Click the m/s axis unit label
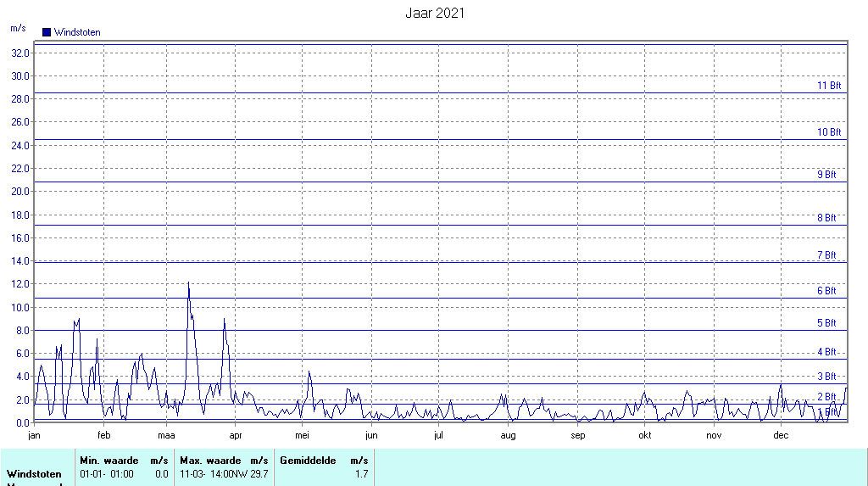 coord(19,28)
